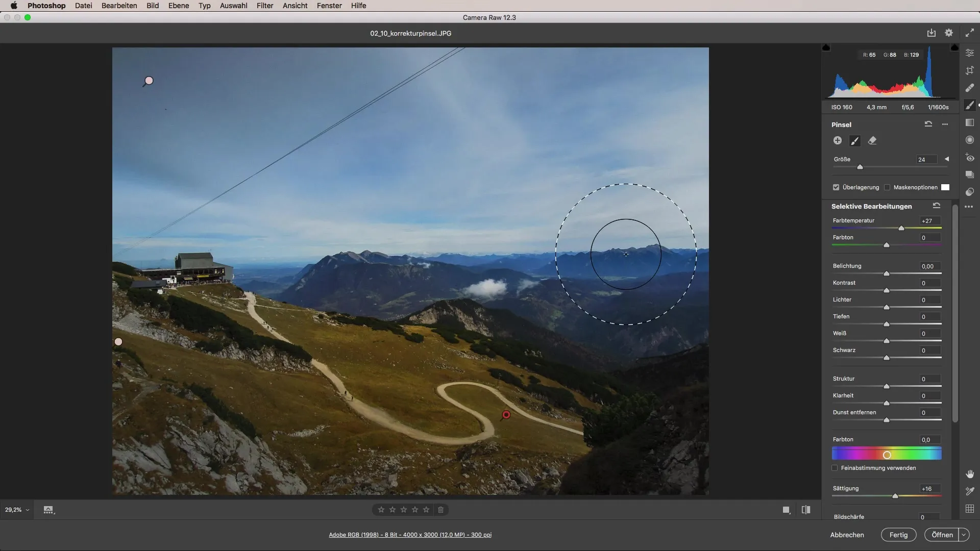Click the Fertig button
Image resolution: width=980 pixels, height=551 pixels.
pos(898,535)
